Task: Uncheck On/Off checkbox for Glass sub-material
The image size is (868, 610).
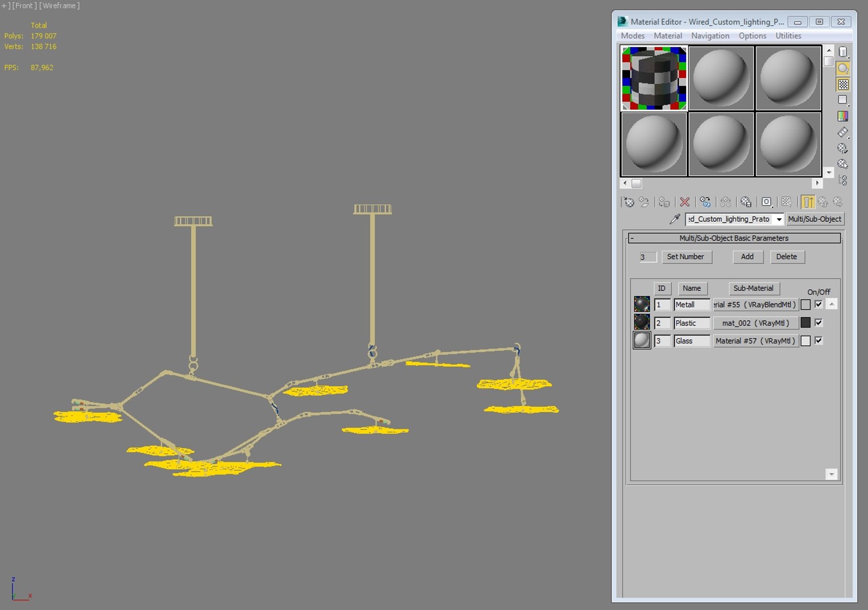Action: click(x=818, y=341)
